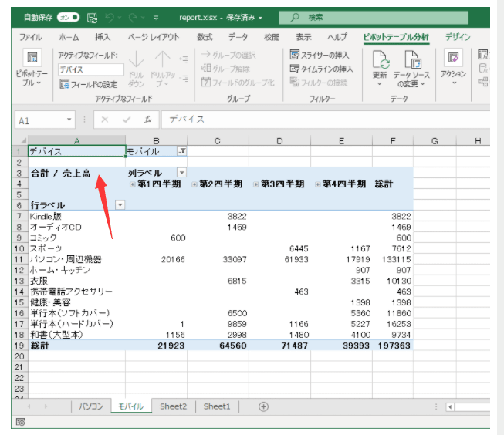Expand the 第4四半期 group
The height and width of the screenshot is (435, 504).
[x=317, y=184]
